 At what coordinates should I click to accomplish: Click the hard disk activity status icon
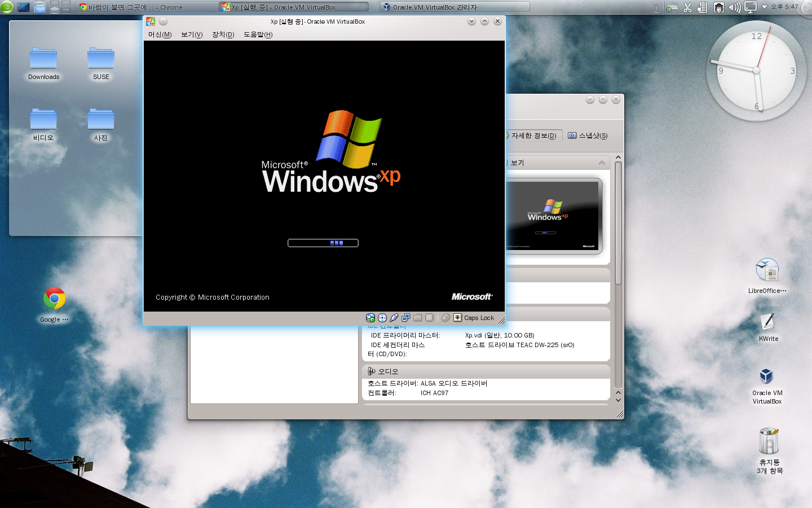pos(370,318)
